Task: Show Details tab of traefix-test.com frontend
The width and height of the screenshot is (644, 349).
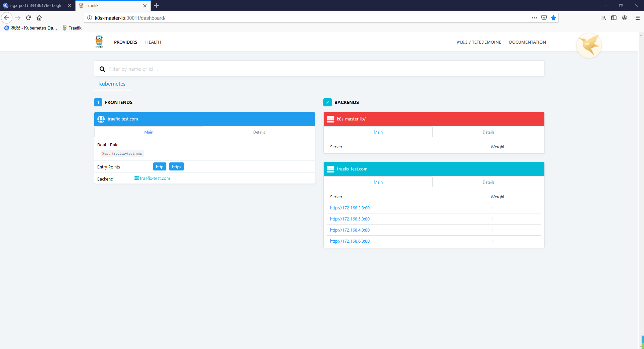Action: coord(259,132)
